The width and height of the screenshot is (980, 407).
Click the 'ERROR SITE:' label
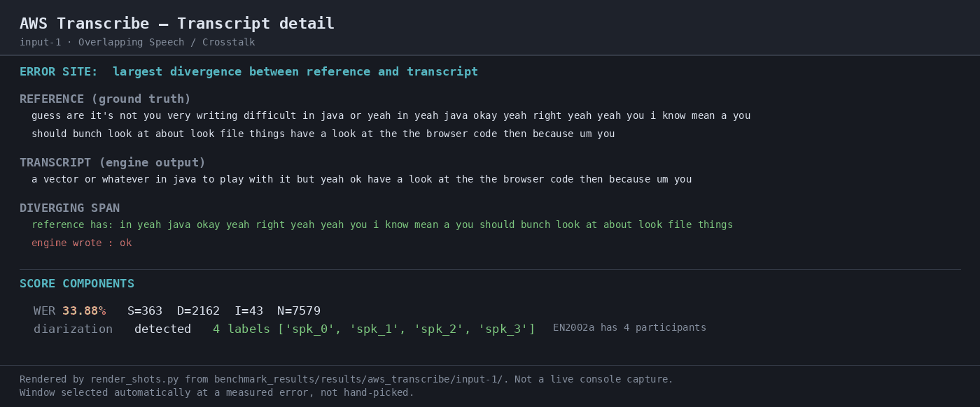click(x=59, y=72)
